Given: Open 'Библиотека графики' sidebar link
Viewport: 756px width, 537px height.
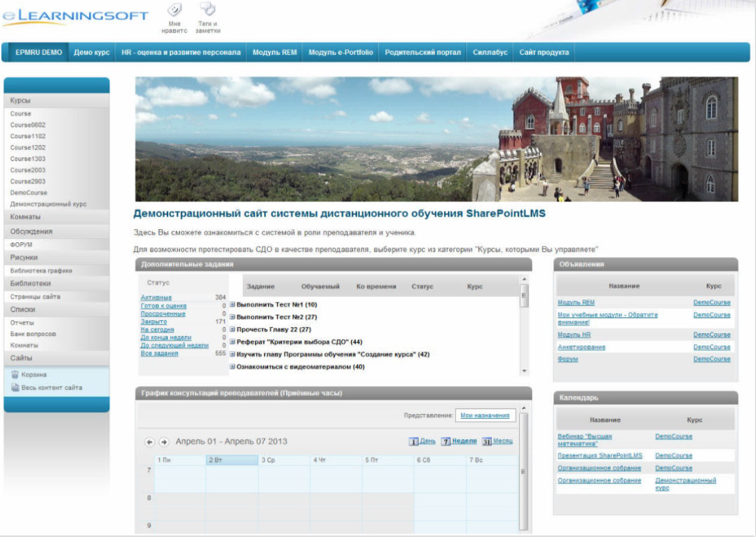Looking at the screenshot, I should pos(41,271).
